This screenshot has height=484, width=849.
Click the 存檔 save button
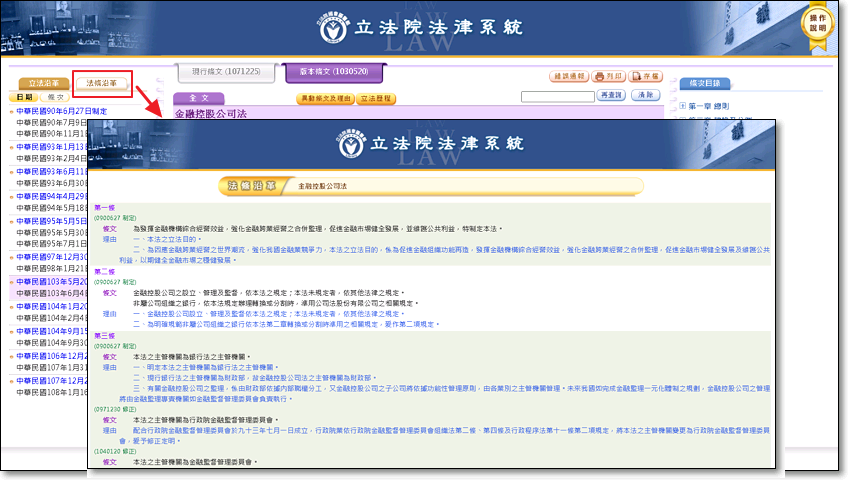(x=646, y=76)
